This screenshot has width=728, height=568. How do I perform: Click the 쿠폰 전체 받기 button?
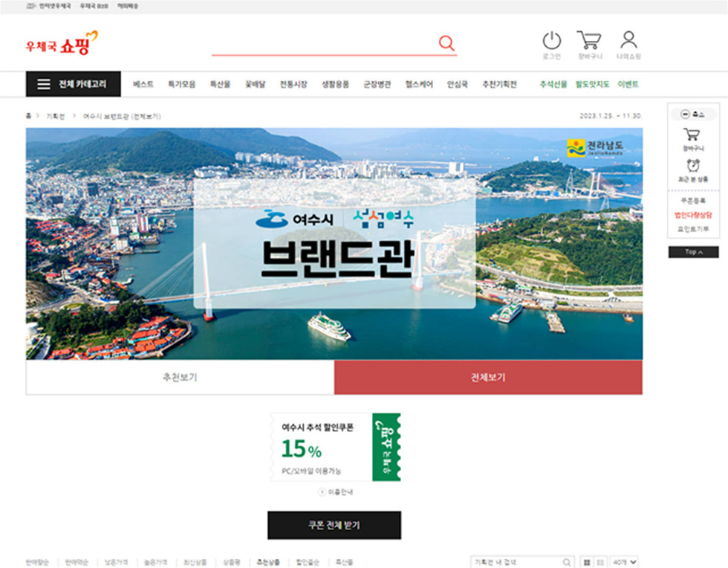tap(334, 525)
